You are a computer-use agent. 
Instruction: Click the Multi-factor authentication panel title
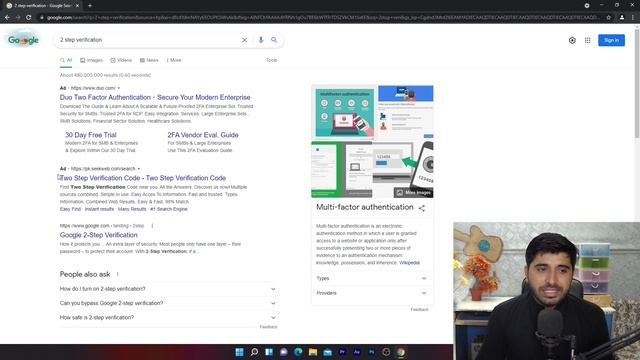pos(364,207)
